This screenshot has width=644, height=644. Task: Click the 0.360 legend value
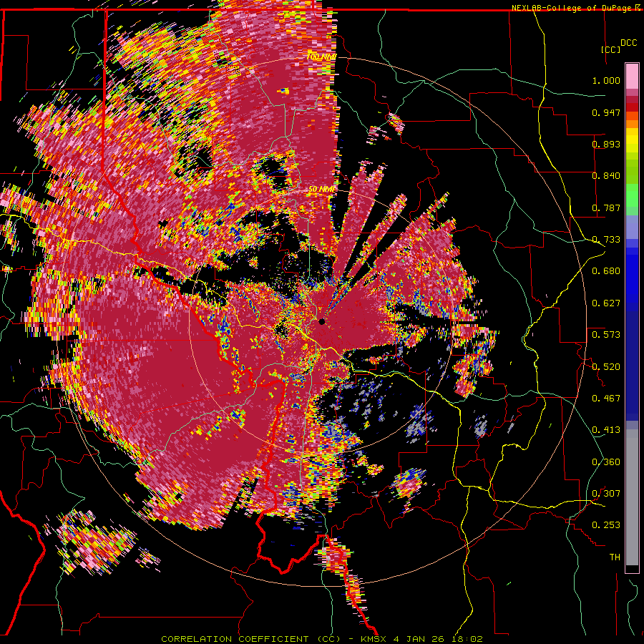pyautogui.click(x=606, y=462)
